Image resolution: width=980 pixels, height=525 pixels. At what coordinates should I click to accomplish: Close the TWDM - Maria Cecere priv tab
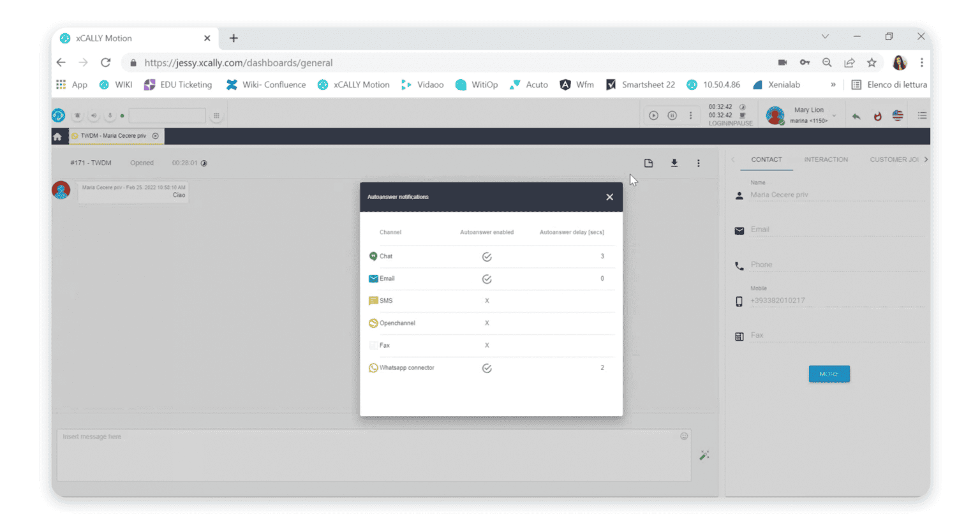pos(156,136)
